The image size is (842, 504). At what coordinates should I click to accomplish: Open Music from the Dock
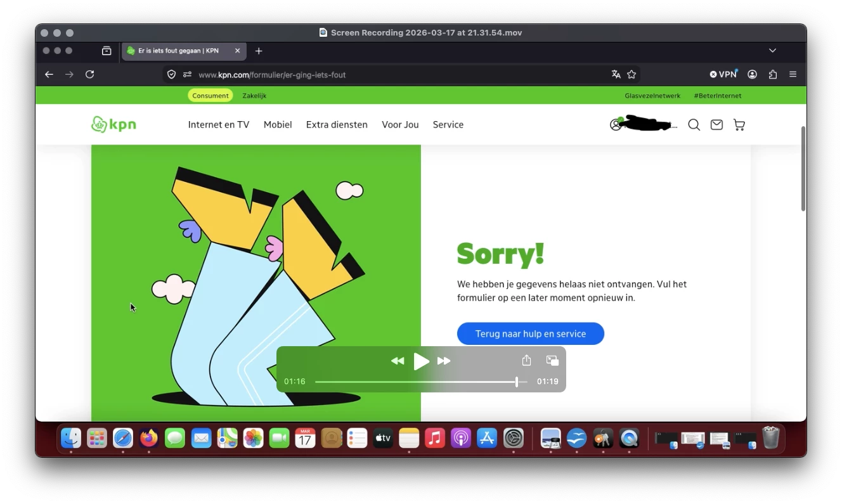(435, 437)
